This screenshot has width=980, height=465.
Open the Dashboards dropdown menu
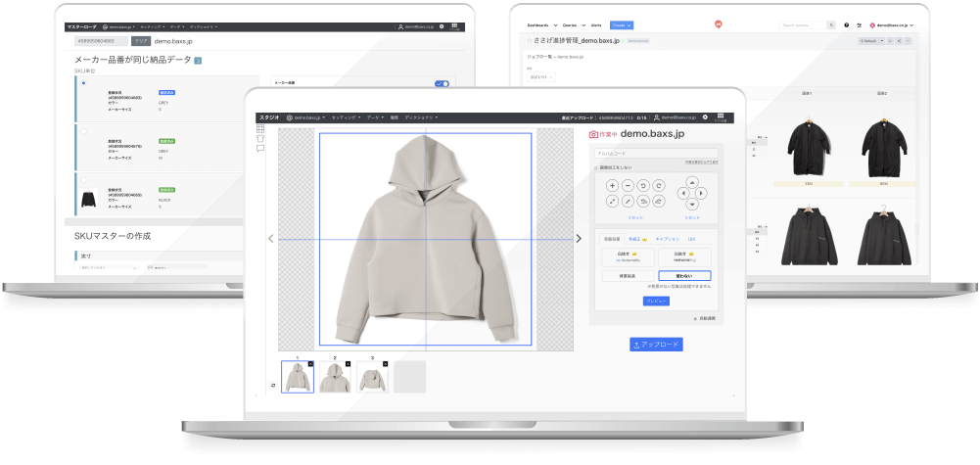(x=540, y=24)
